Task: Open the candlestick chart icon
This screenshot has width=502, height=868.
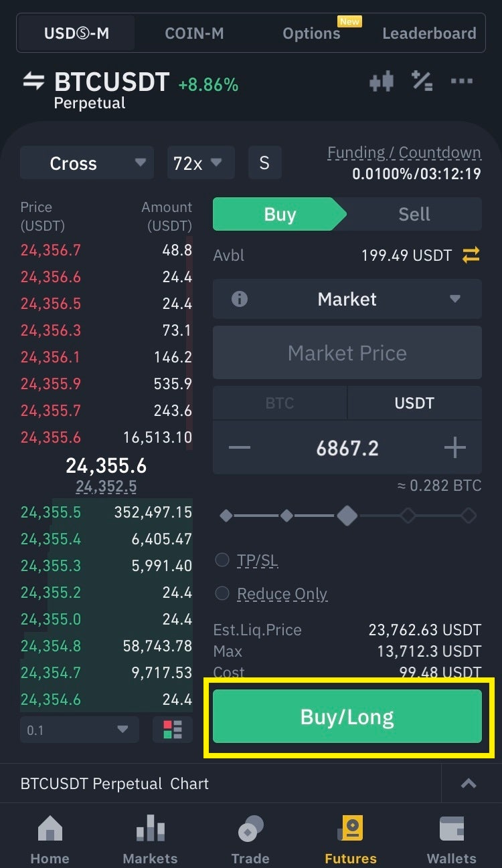Action: [x=381, y=82]
